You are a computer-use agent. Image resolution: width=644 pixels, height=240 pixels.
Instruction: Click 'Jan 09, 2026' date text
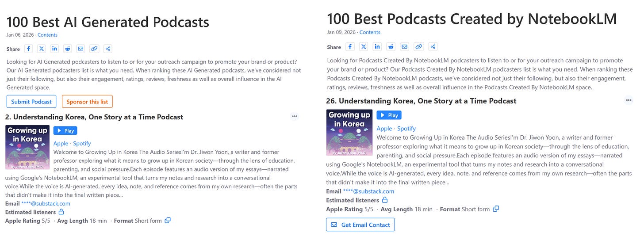[341, 32]
